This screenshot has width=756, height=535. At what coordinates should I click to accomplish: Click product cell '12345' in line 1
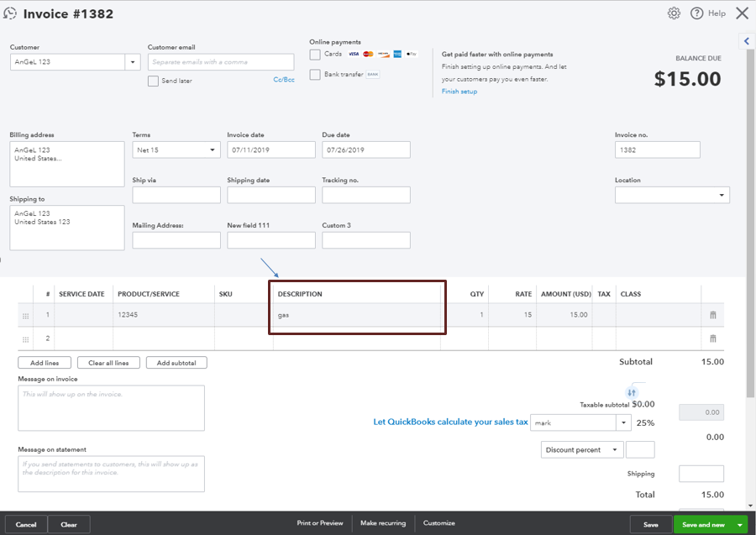tap(164, 315)
